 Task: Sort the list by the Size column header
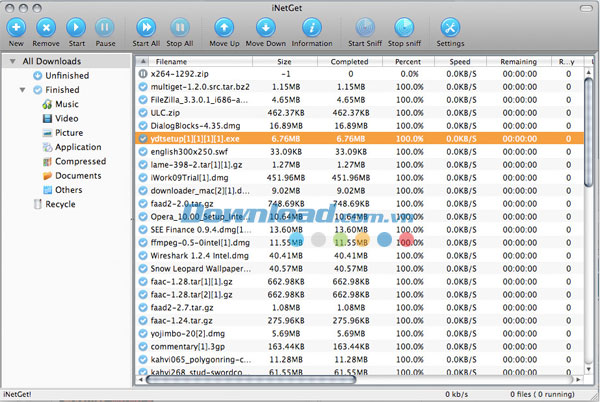click(x=284, y=62)
